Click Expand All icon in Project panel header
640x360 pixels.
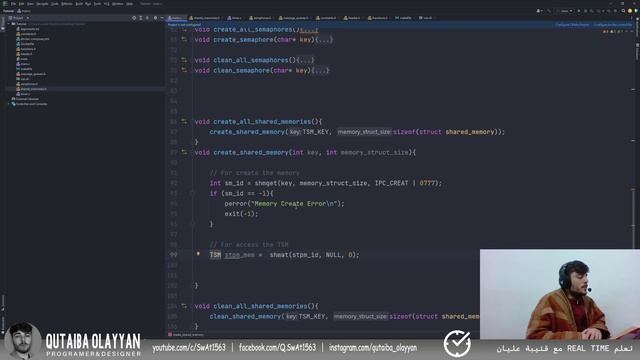[x=140, y=18]
